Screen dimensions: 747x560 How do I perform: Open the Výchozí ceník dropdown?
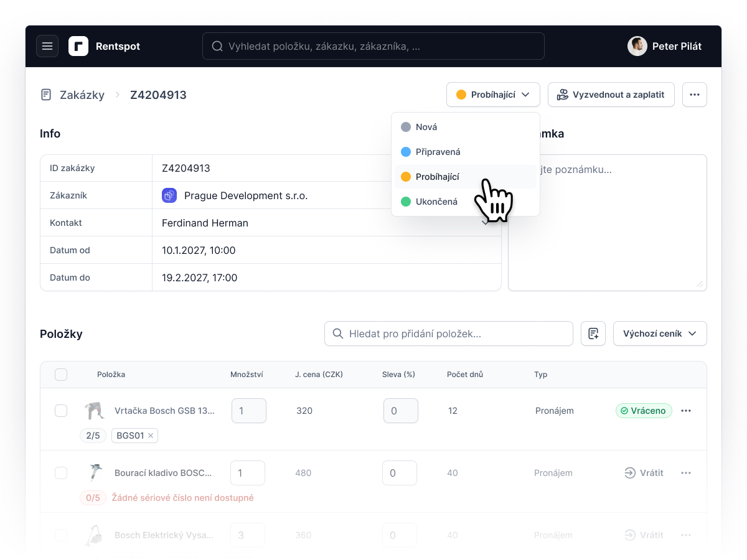click(x=660, y=334)
